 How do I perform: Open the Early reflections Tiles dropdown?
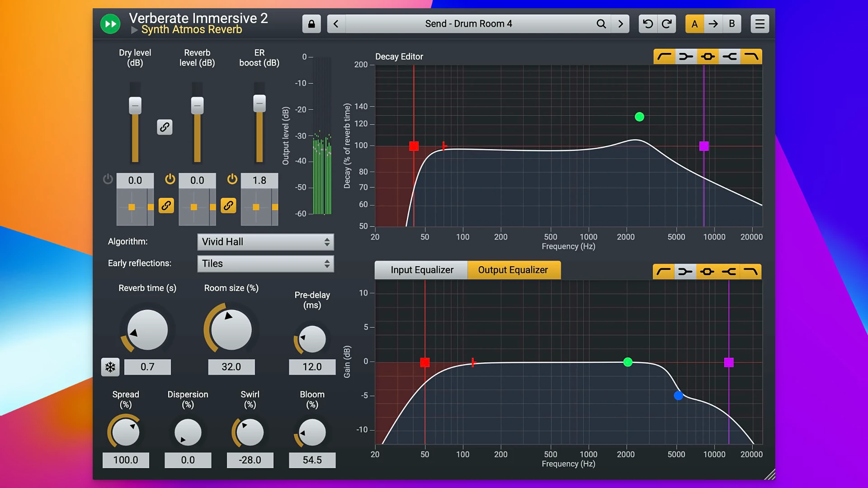[x=265, y=264]
